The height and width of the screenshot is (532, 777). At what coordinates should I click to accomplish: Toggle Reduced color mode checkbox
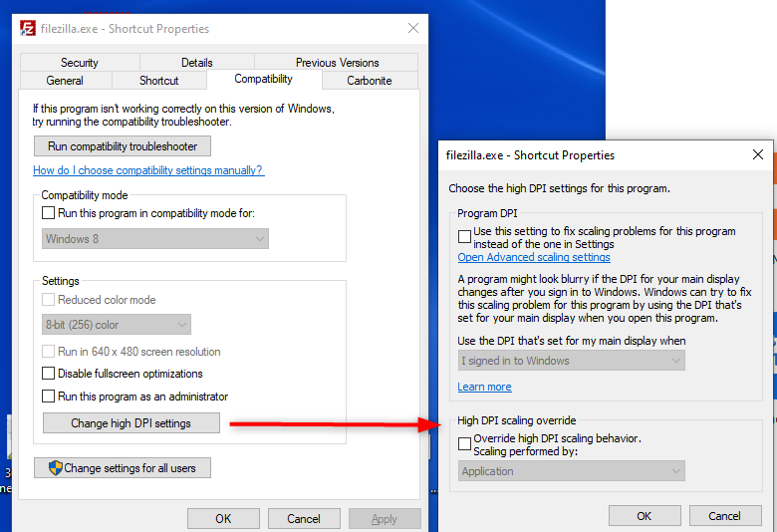[x=48, y=300]
